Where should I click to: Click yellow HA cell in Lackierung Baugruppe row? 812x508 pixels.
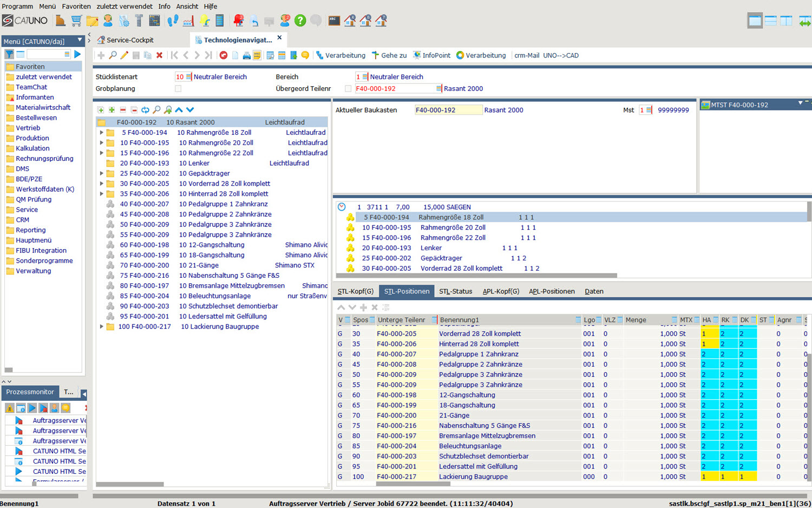click(709, 477)
